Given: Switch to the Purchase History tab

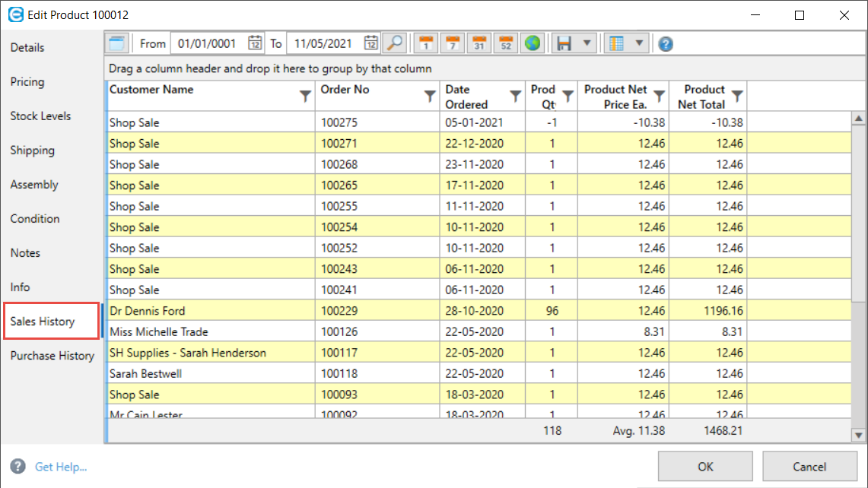Looking at the screenshot, I should point(52,356).
